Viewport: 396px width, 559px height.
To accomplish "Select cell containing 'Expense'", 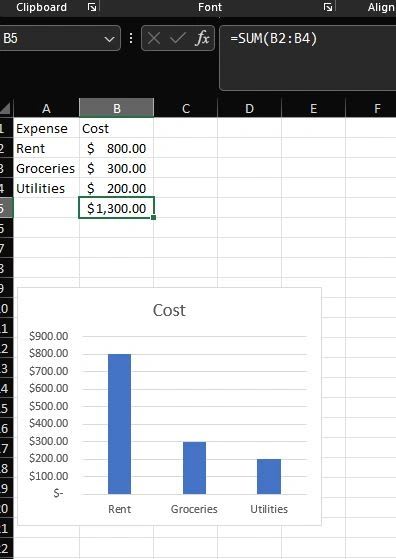I will click(x=46, y=128).
